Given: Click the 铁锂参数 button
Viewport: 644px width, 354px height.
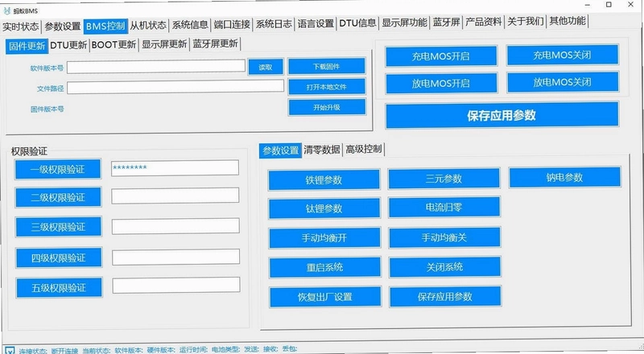Looking at the screenshot, I should [324, 180].
